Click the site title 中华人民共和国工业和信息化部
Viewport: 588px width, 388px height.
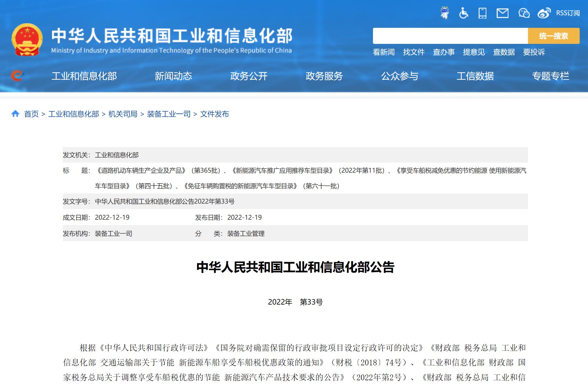click(x=172, y=36)
